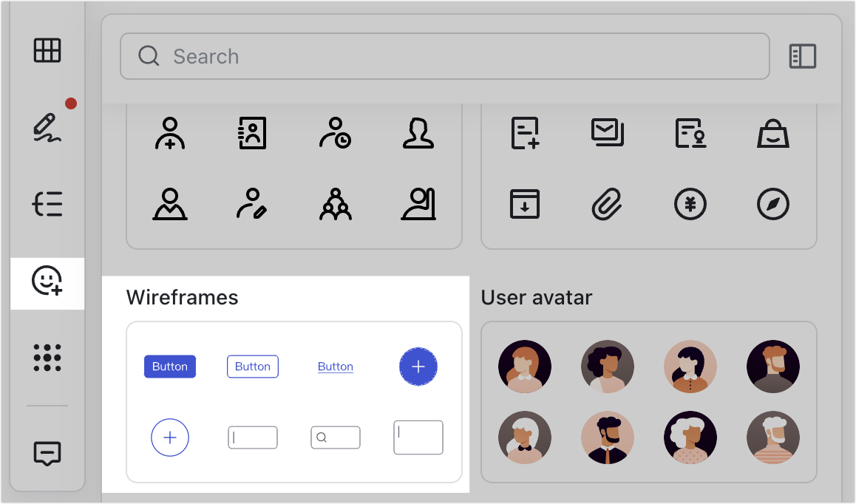
Task: Open the dotted apps grid in sidebar
Action: coord(47,358)
